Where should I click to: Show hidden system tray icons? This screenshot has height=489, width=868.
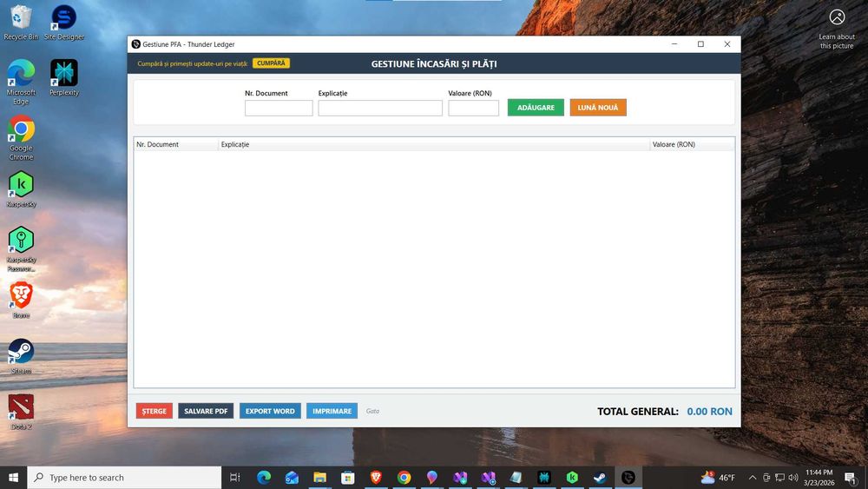753,478
